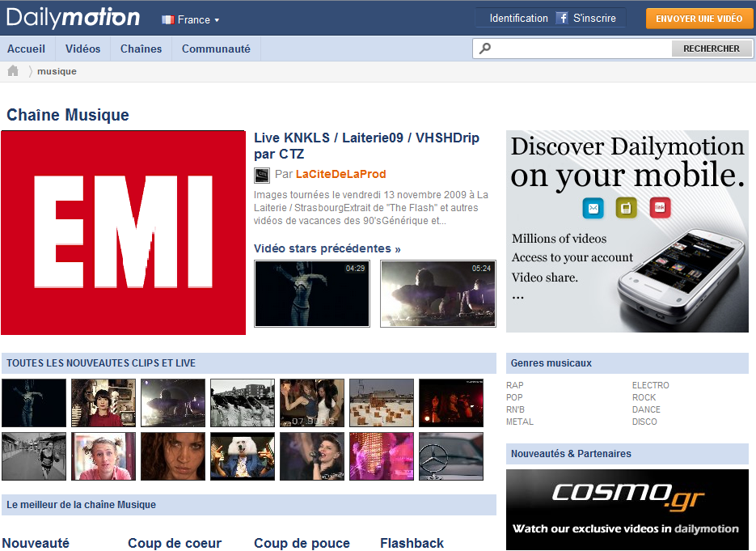
Task: Click the ENVOYER UNE VIDÉO button
Action: click(699, 19)
